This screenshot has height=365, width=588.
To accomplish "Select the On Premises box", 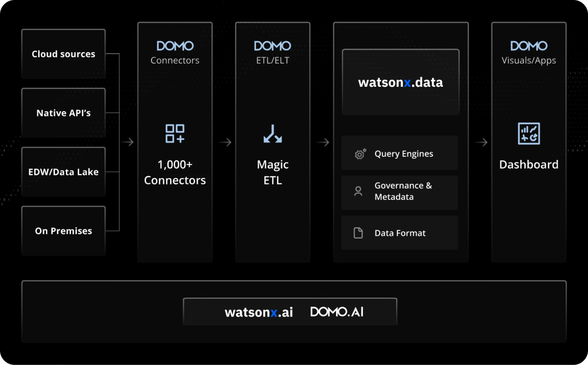I will click(63, 231).
